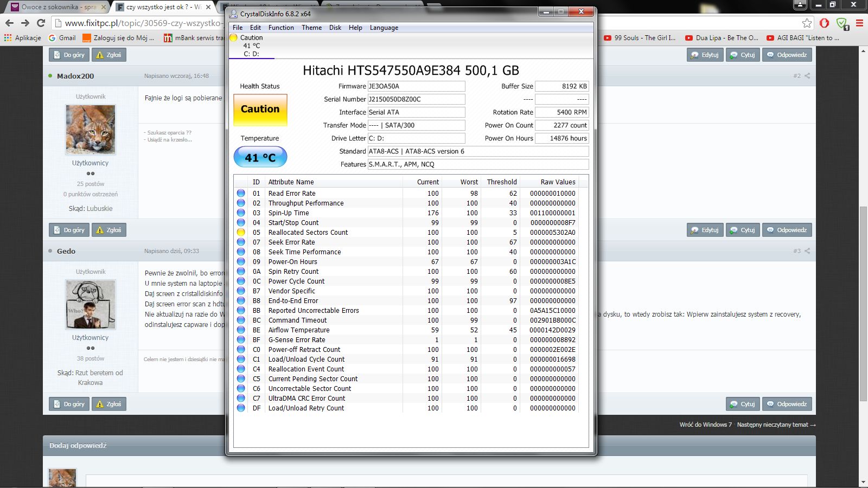Click Zgłoś button under Madox200's post
Screen dimensions: 868x488
(108, 230)
